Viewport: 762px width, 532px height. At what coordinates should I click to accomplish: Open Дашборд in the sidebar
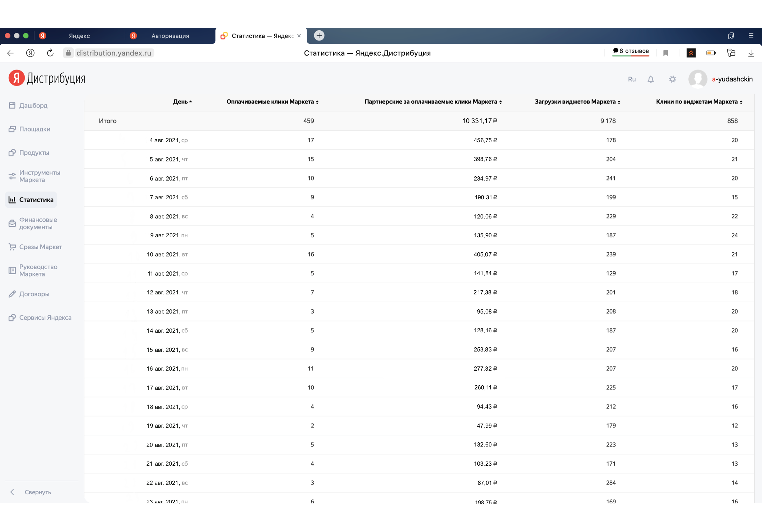point(33,106)
